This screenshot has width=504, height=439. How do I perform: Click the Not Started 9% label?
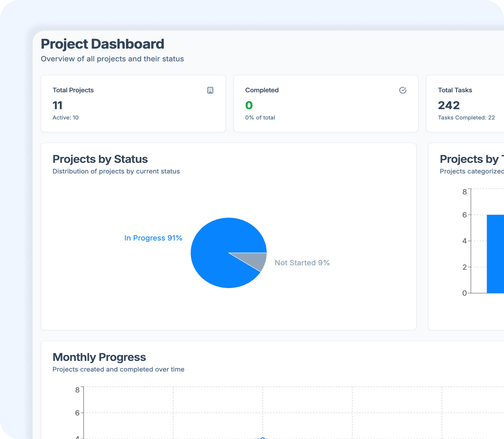point(302,263)
